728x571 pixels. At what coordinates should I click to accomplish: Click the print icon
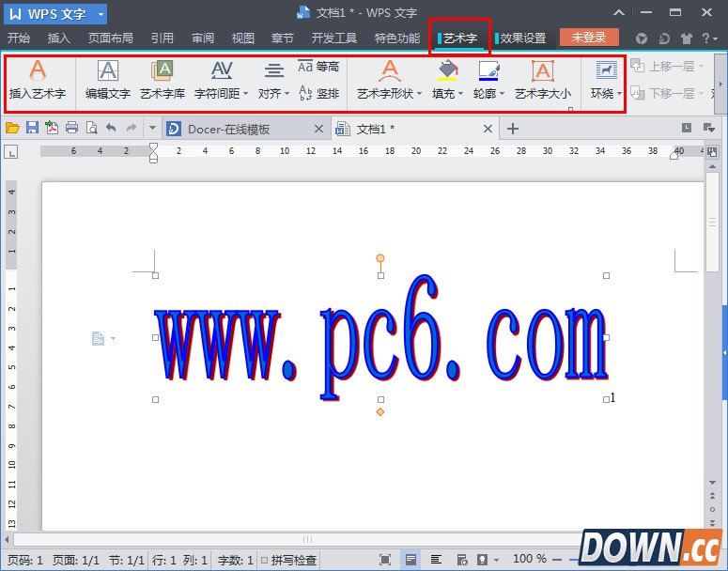point(71,128)
